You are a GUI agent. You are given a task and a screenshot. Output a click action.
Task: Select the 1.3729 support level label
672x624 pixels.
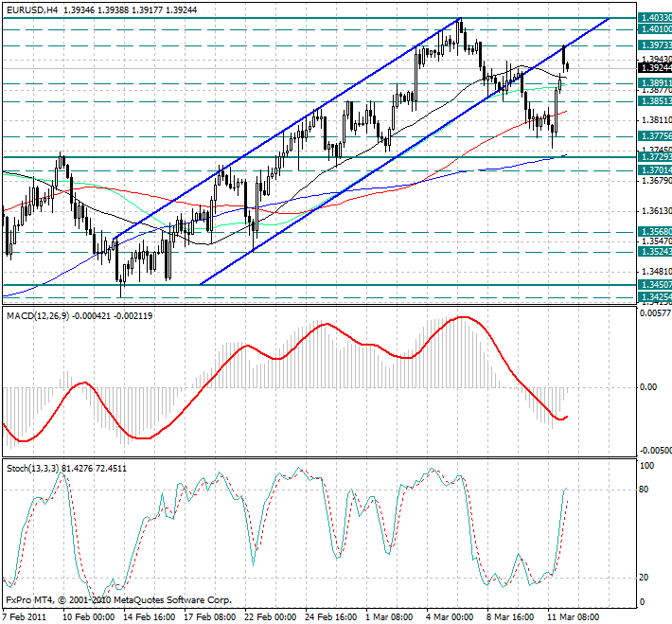click(x=655, y=157)
